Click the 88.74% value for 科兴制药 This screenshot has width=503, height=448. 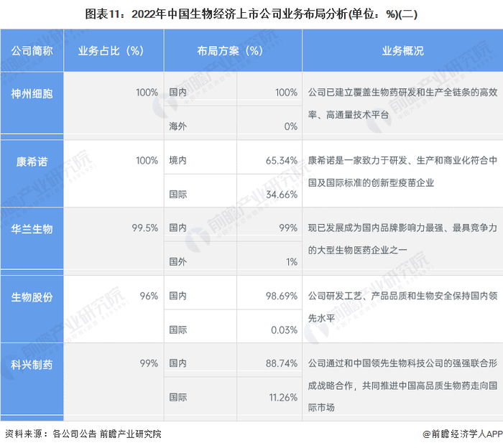tap(282, 363)
